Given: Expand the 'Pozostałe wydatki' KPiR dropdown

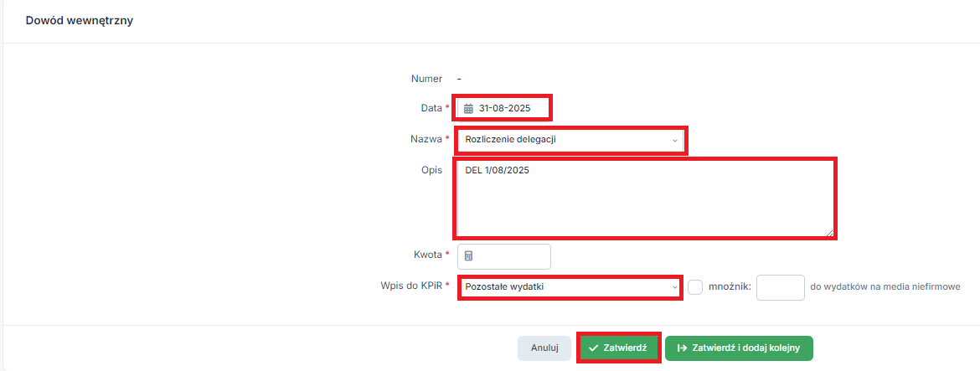Looking at the screenshot, I should (x=570, y=287).
